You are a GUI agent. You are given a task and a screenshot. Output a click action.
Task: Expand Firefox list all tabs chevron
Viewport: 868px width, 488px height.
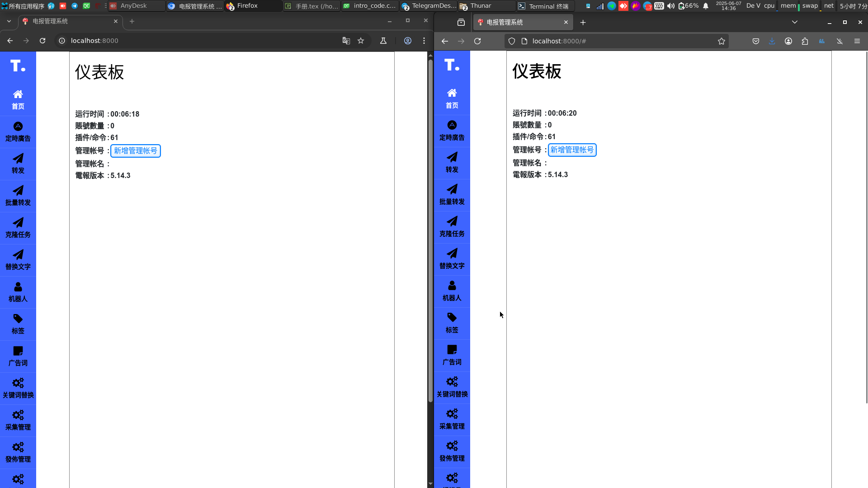click(795, 22)
